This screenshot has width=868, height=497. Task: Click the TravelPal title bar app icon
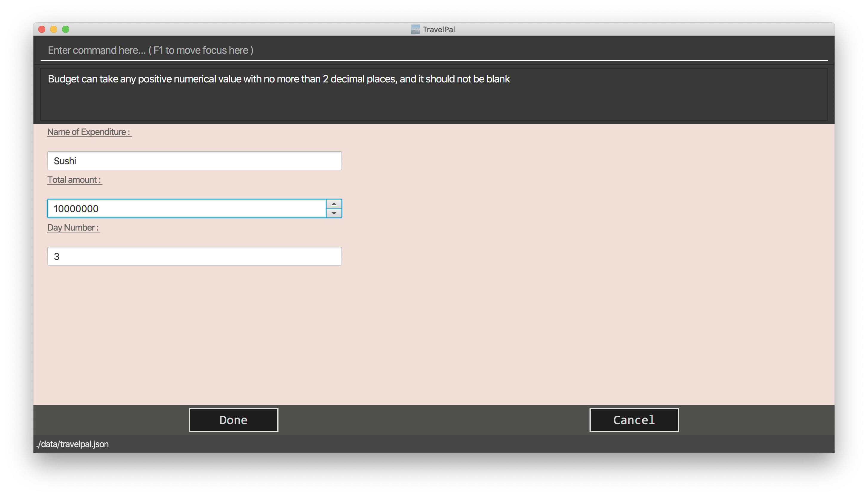415,29
